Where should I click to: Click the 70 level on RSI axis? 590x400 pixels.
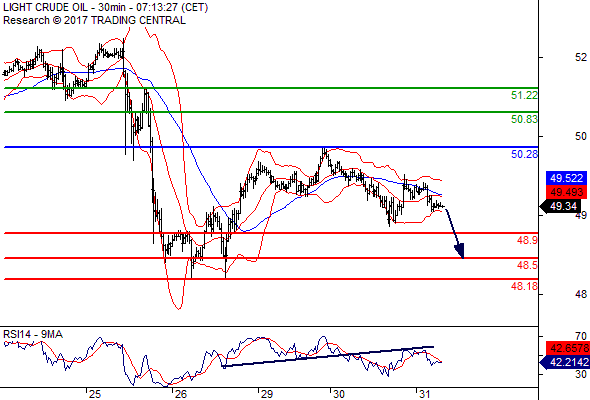coord(581,336)
